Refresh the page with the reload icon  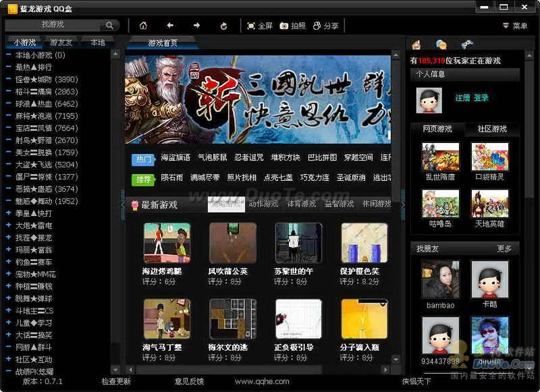pos(223,26)
